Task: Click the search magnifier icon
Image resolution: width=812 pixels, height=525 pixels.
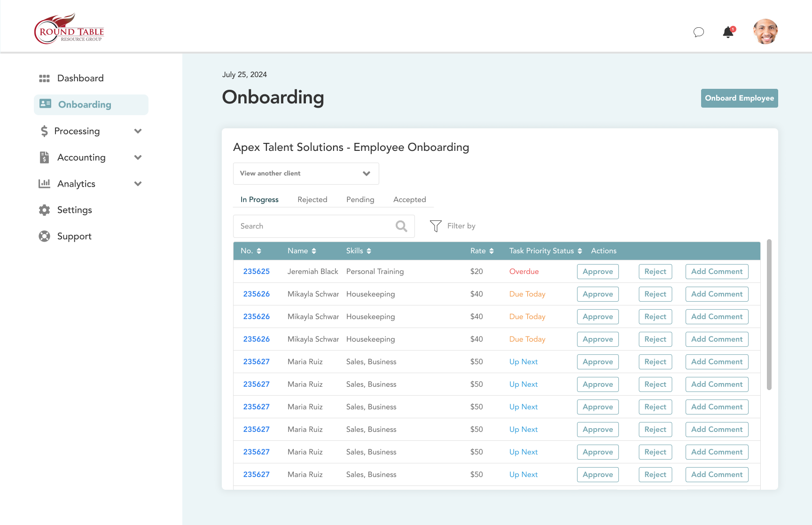Action: point(401,226)
